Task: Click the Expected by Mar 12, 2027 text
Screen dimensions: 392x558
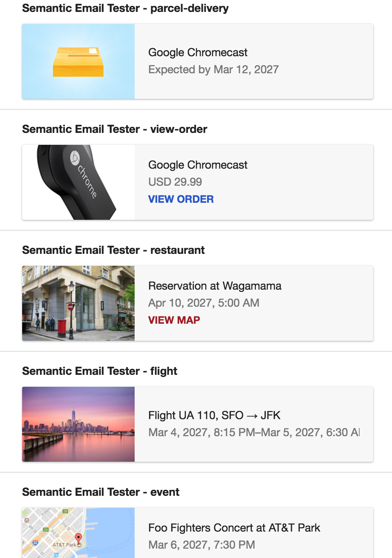Action: 213,70
